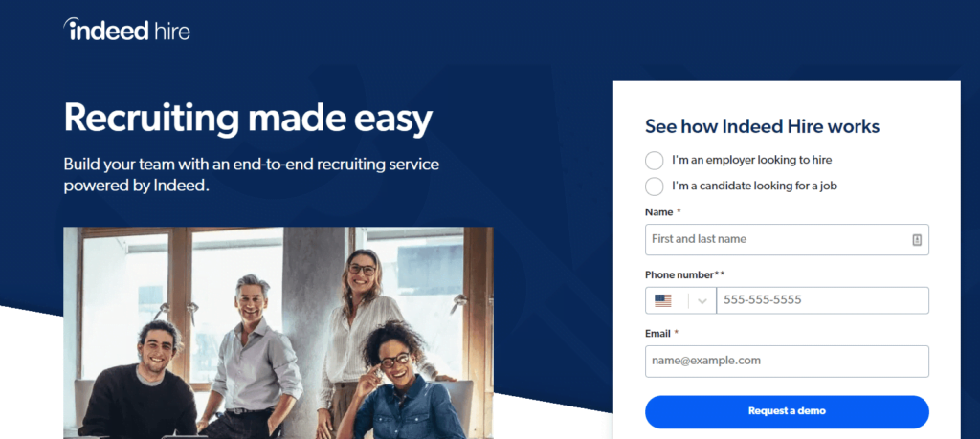Click the team photo of four coworkers

[278, 333]
